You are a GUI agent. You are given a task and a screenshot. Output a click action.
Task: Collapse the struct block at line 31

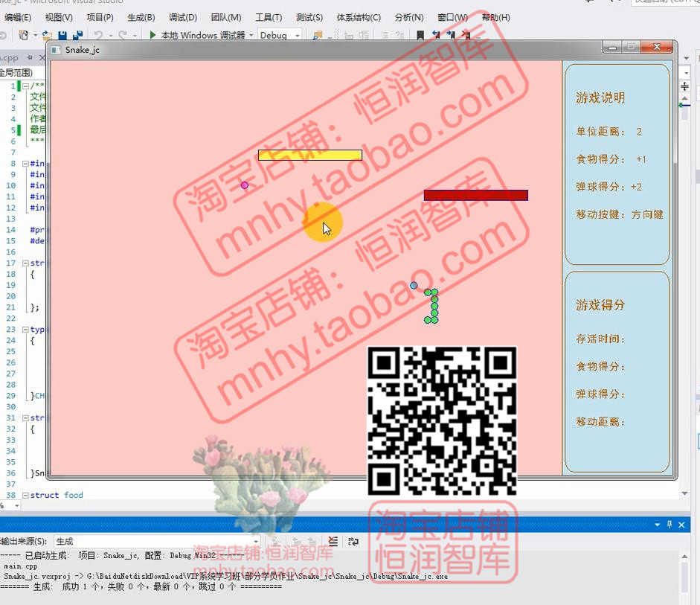click(x=26, y=418)
